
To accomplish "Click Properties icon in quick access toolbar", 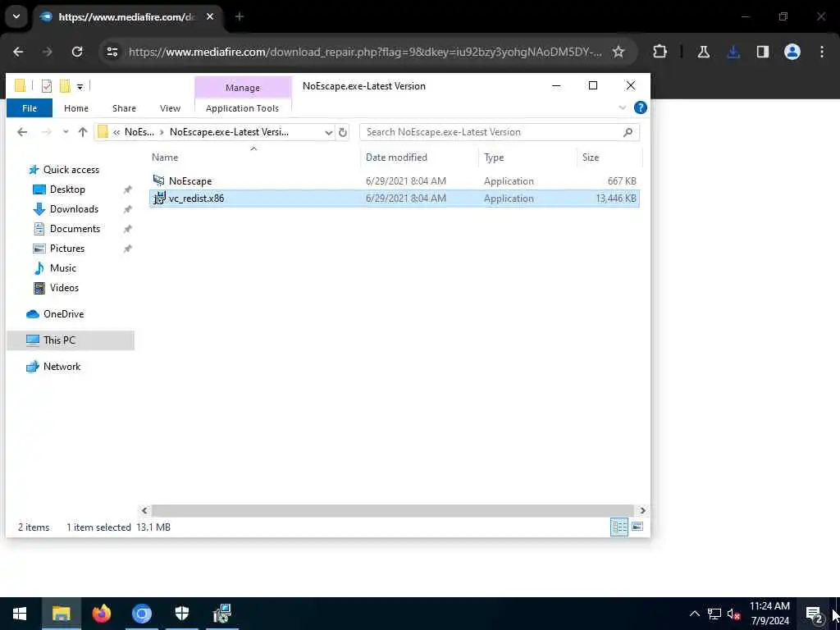I will point(47,85).
